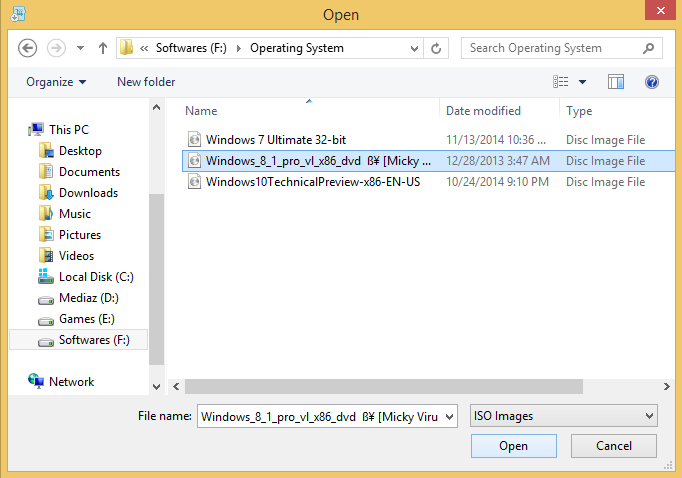Click file list scroll right arrow
The width and height of the screenshot is (682, 478).
(667, 387)
